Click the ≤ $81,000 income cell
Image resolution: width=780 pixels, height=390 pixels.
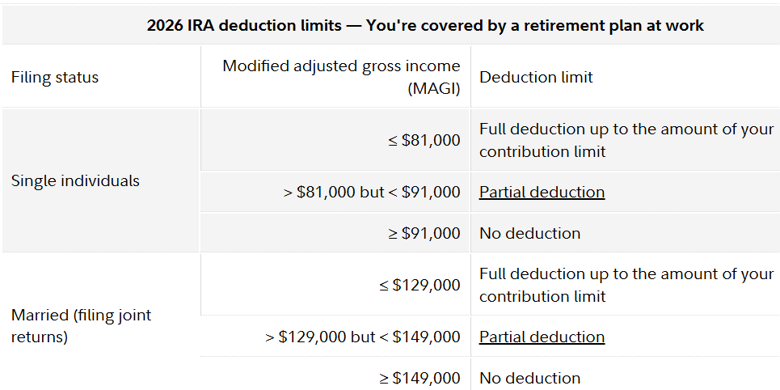click(424, 140)
